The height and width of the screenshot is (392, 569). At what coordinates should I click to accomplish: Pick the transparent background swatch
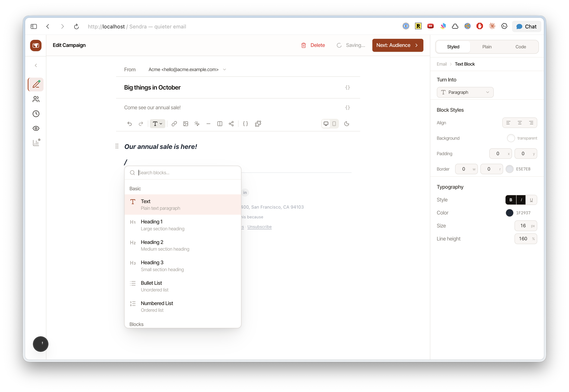[x=511, y=138]
